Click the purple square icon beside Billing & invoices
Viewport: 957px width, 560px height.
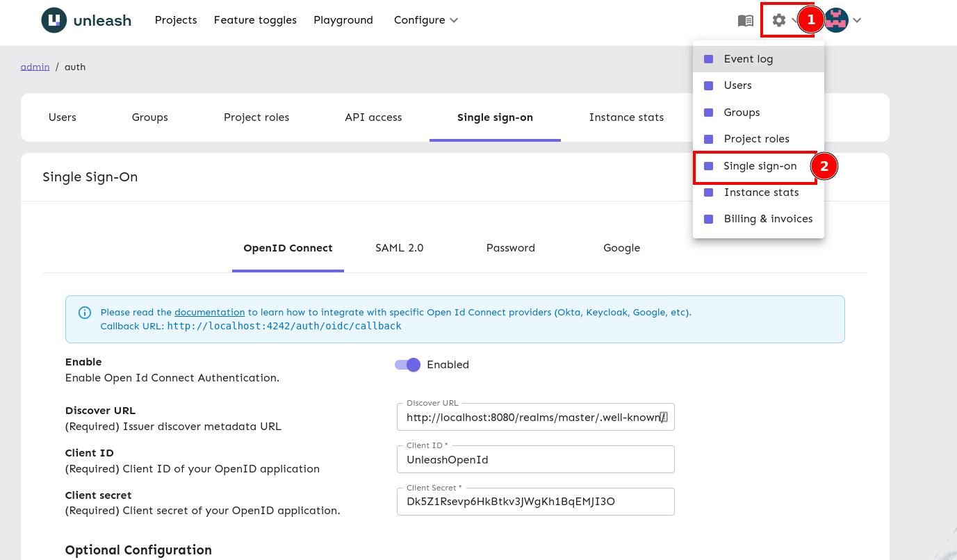point(708,218)
